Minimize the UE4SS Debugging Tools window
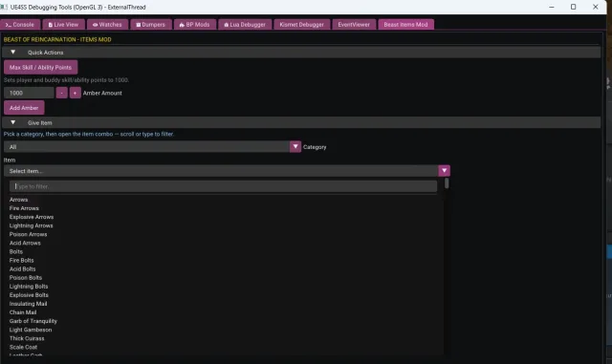Image resolution: width=612 pixels, height=364 pixels. tap(552, 7)
